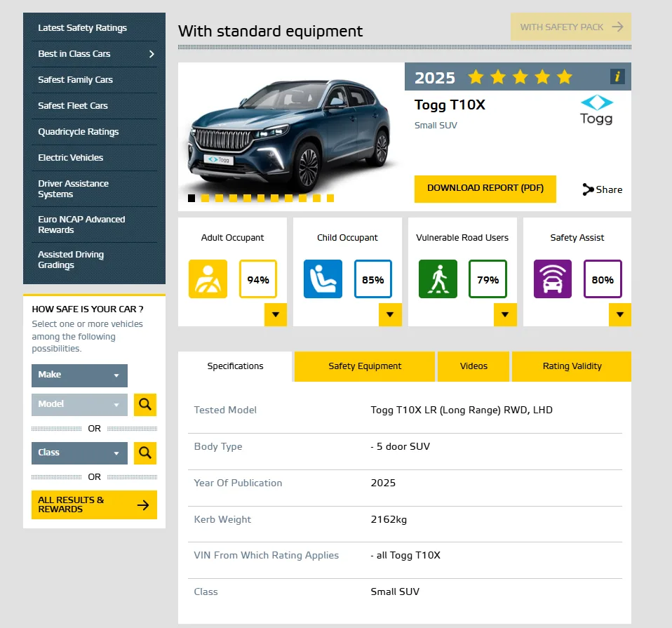Click the Small SUV subtitle under title
672x628 pixels.
pos(436,125)
